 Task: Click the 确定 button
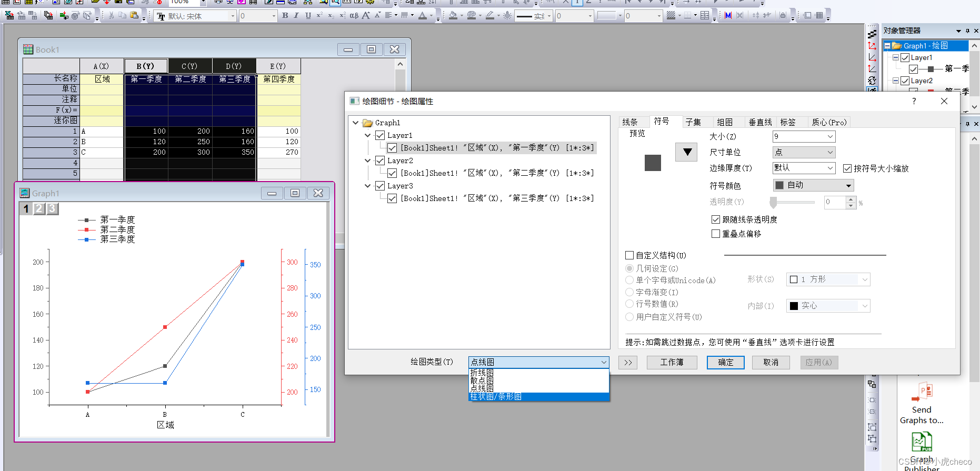[x=725, y=362]
